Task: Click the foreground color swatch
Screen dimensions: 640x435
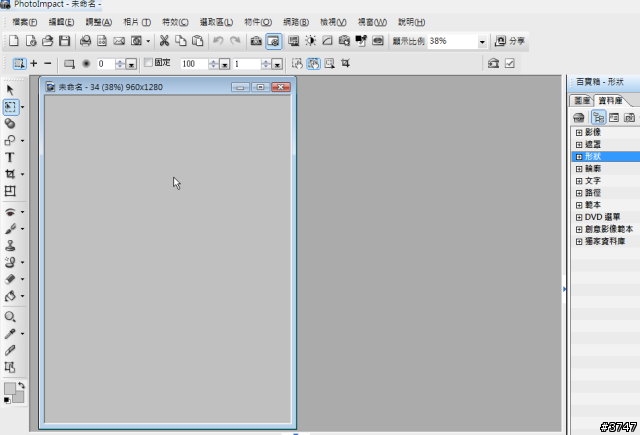Action: pyautogui.click(x=10, y=388)
